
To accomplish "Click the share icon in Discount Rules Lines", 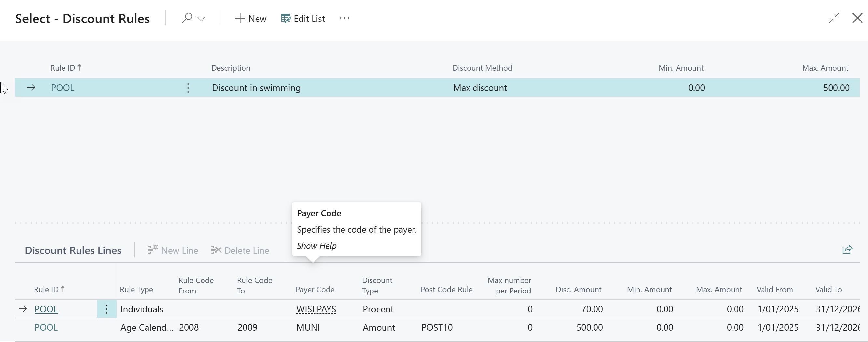I will click(847, 250).
